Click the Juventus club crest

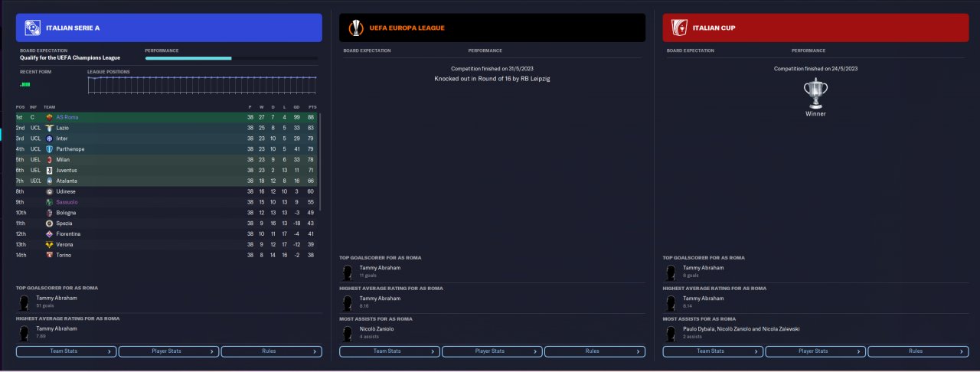pos(49,170)
